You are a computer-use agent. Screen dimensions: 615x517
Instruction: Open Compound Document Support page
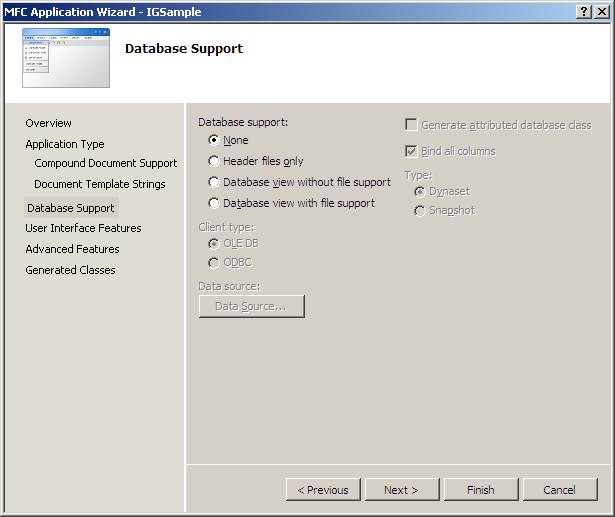coord(105,163)
